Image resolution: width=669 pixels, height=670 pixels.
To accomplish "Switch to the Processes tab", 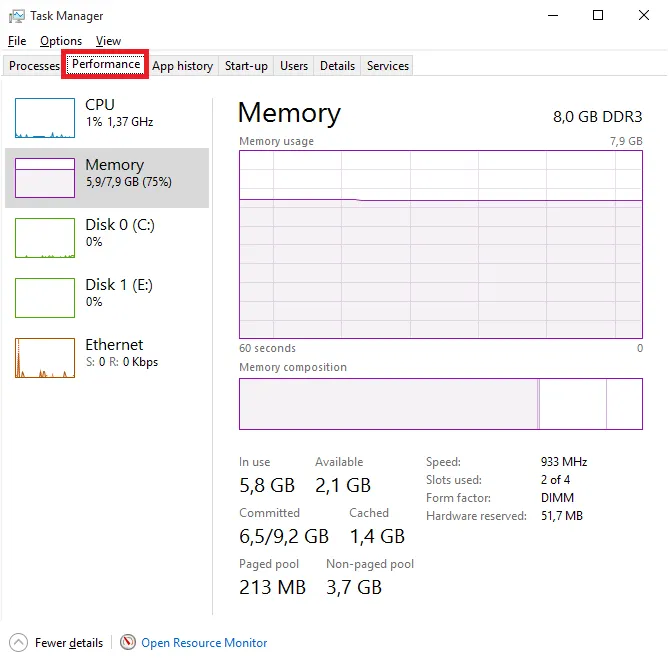I will coord(34,66).
